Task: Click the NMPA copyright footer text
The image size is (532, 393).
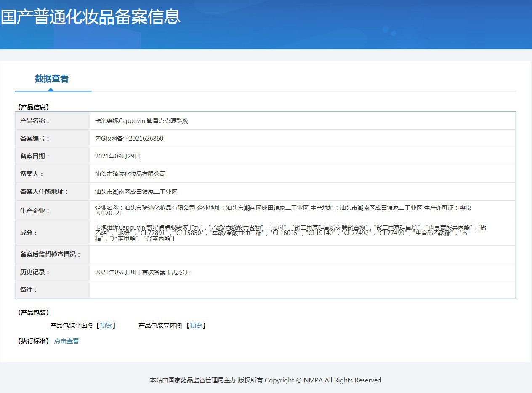Action: [x=266, y=380]
